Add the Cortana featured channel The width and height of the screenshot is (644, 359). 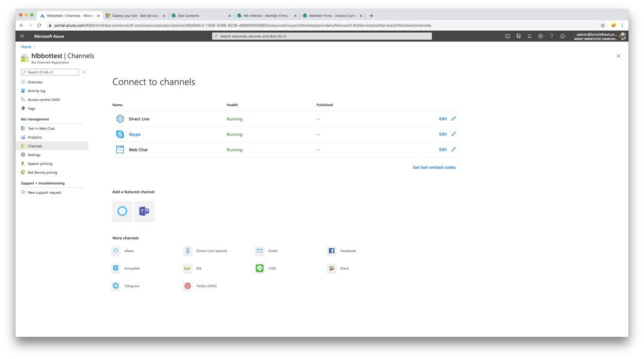(122, 211)
